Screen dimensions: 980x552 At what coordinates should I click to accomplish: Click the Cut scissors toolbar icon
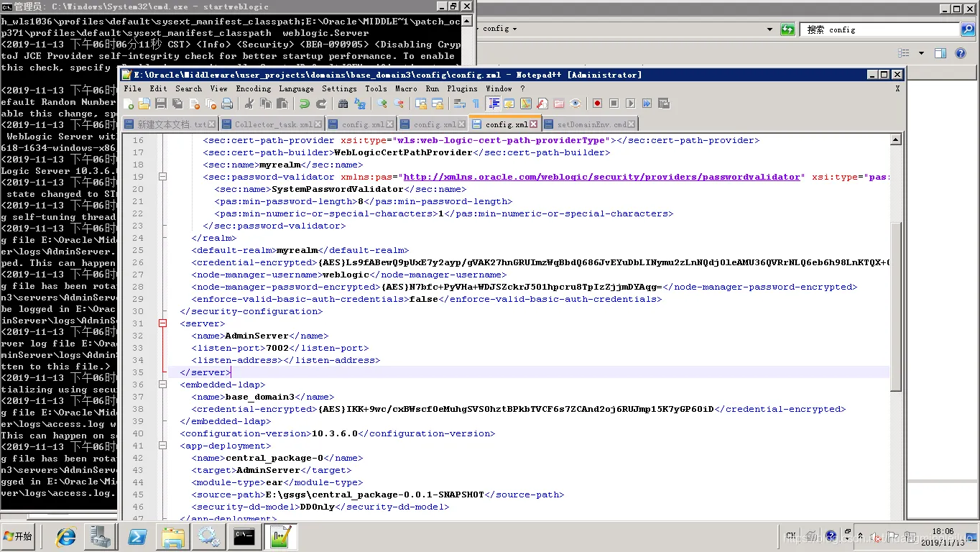pos(250,103)
